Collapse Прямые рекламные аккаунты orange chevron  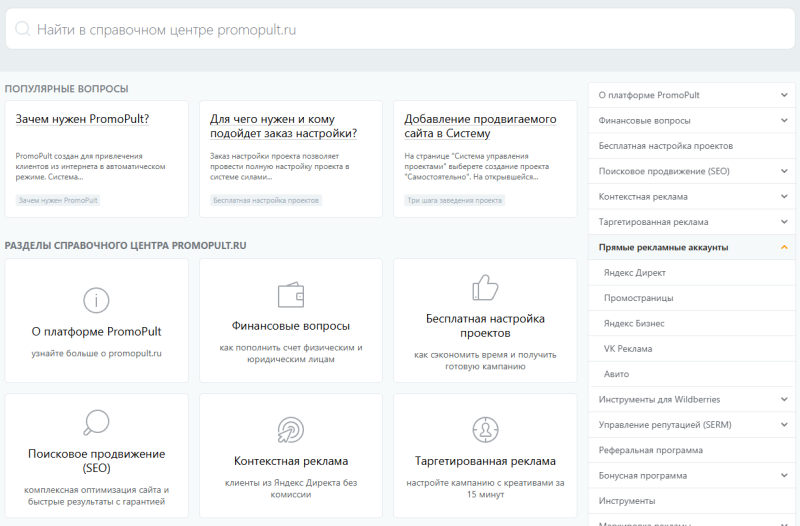pos(784,247)
